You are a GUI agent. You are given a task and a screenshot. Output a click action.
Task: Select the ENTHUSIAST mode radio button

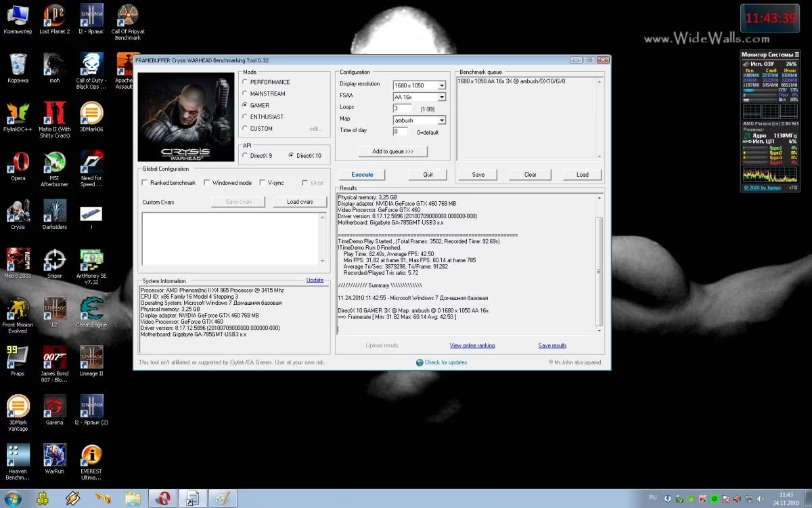pos(245,117)
